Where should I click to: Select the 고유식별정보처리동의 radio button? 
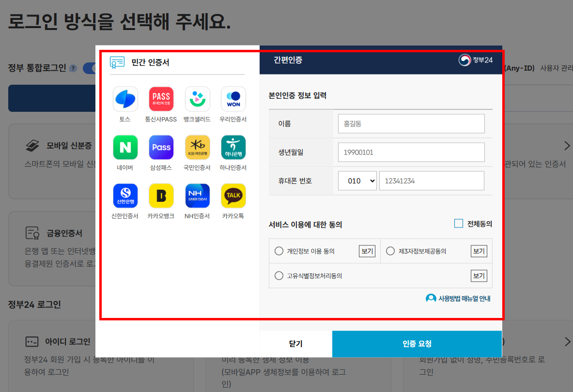coord(279,275)
